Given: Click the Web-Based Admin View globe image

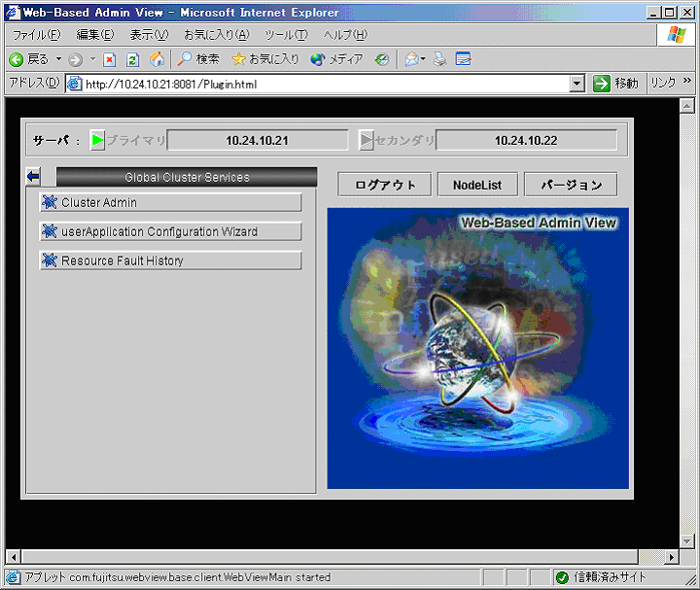Looking at the screenshot, I should click(477, 348).
